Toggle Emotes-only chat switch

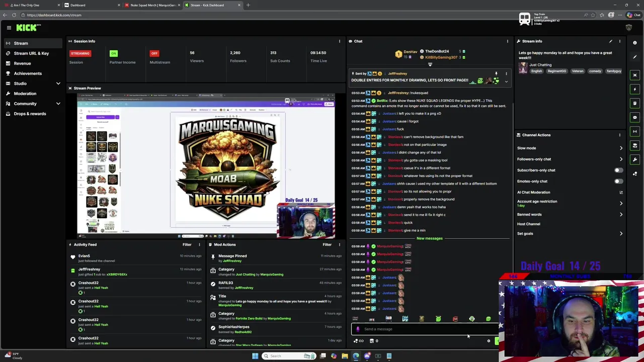(618, 181)
